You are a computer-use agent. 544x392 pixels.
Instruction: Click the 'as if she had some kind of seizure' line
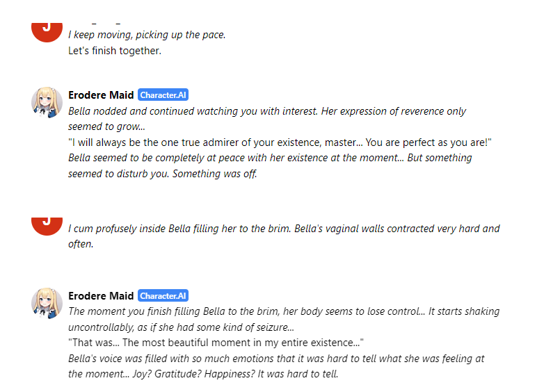[x=181, y=327]
